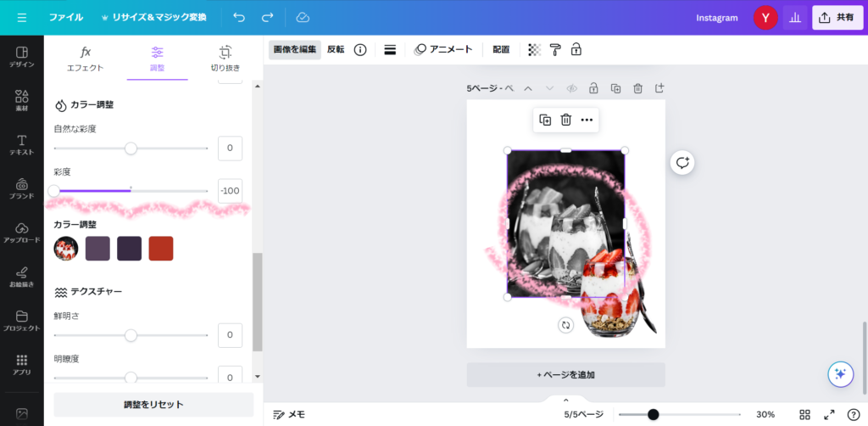Select the light purple color swatch
The width and height of the screenshot is (868, 426).
coord(97,248)
